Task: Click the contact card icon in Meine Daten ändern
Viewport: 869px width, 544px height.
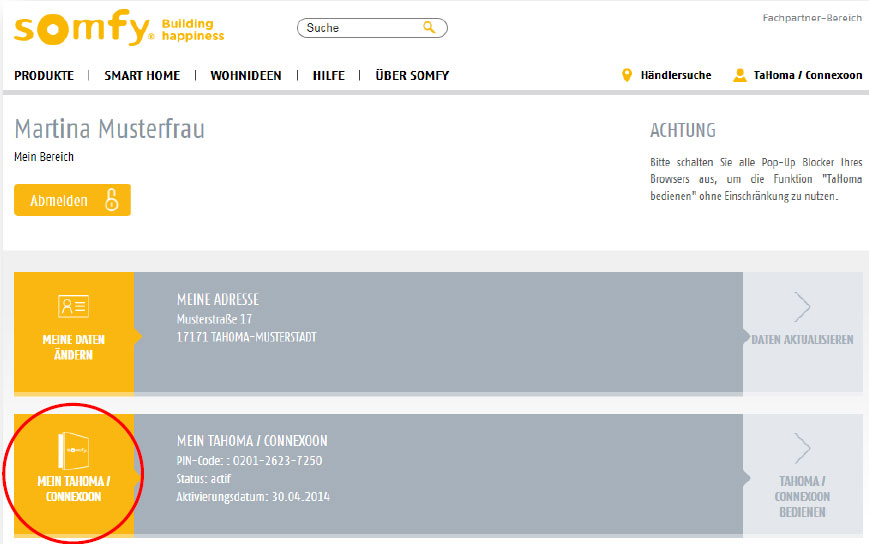Action: tap(73, 306)
